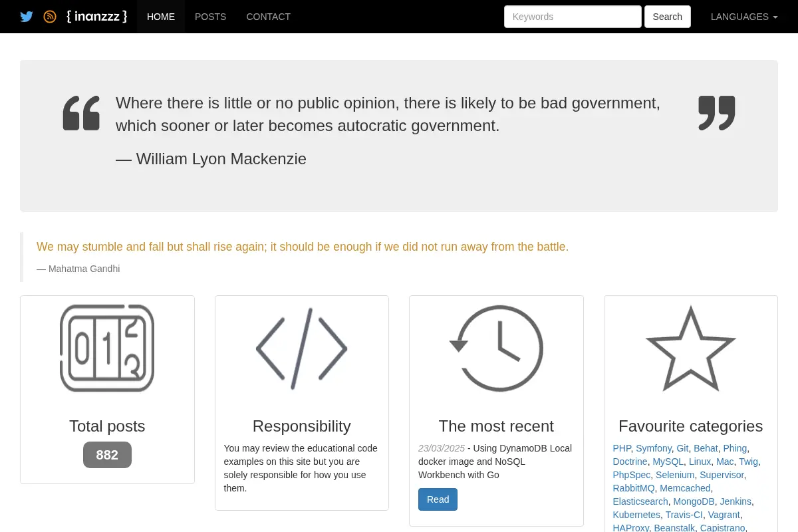Viewport: 798px width, 532px height.
Task: Focus the Keywords search field
Action: tap(573, 17)
